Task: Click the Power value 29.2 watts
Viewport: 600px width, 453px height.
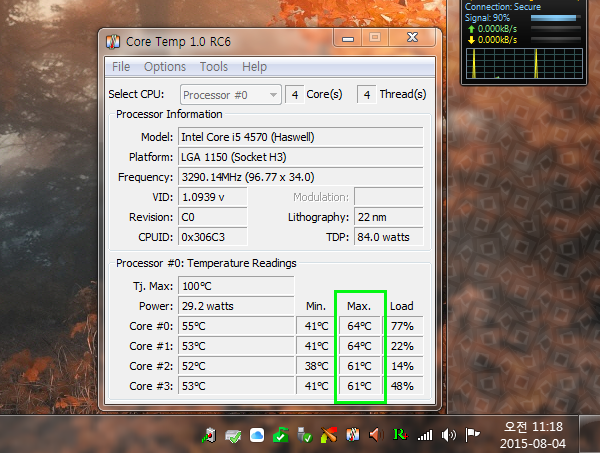Action: (236, 306)
